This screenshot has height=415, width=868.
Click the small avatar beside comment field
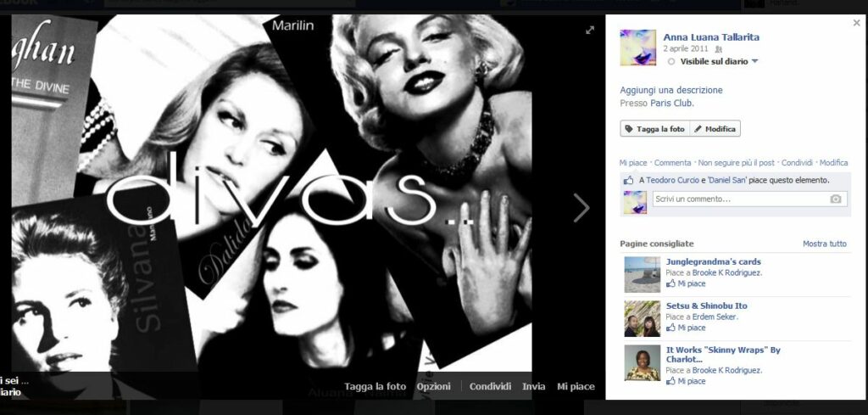click(x=635, y=202)
